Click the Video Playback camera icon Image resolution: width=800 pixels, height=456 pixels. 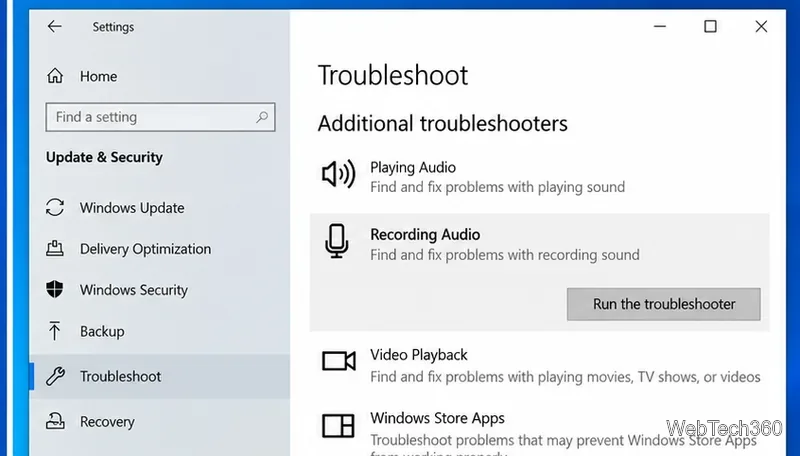(338, 361)
